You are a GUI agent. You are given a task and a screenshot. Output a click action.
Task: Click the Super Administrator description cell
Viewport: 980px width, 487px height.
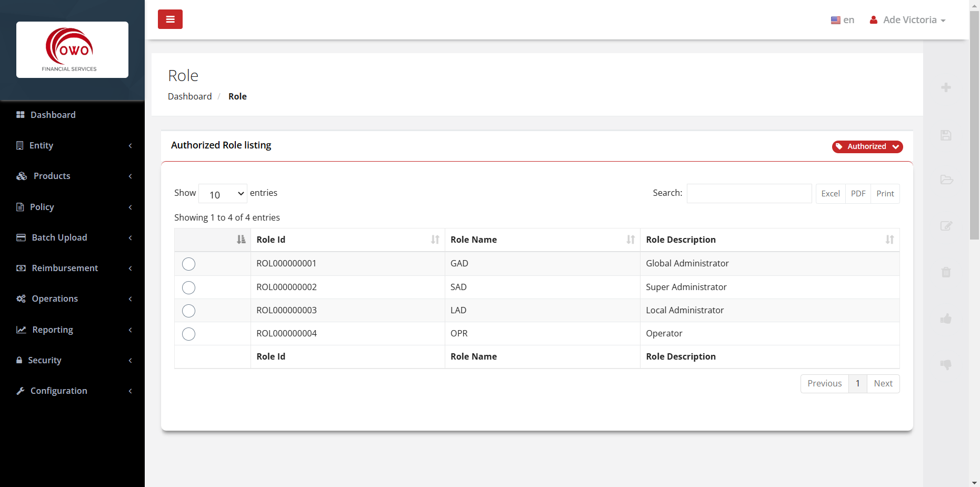[x=769, y=287]
